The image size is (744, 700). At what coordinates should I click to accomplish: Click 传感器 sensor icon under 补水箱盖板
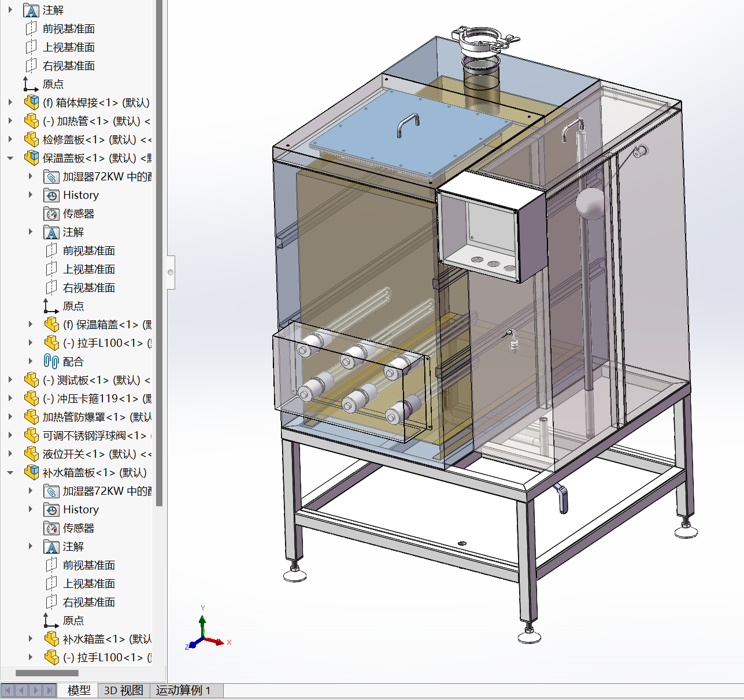point(51,528)
